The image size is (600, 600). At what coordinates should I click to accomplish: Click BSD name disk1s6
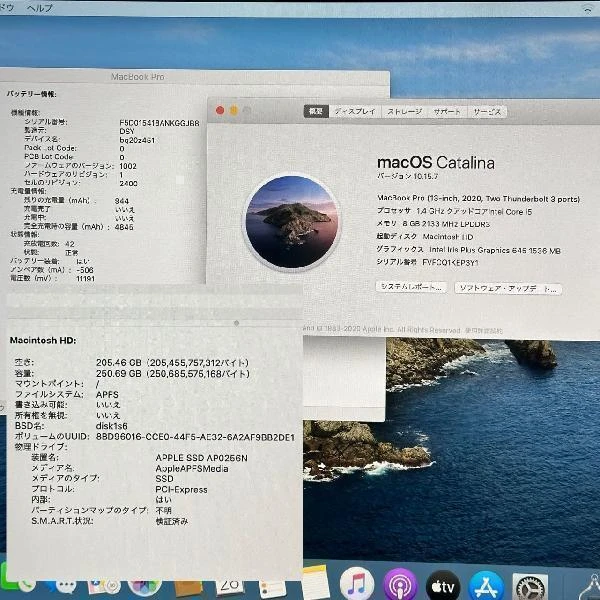click(111, 426)
